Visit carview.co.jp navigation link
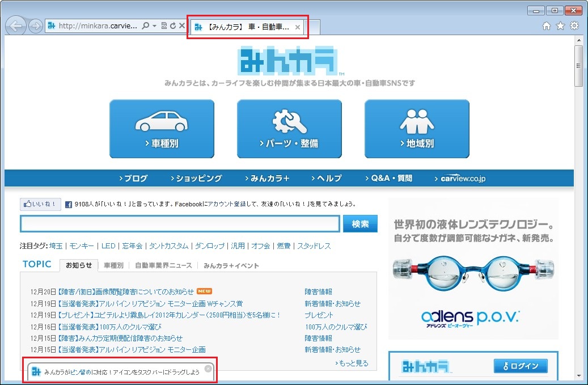 (x=460, y=179)
